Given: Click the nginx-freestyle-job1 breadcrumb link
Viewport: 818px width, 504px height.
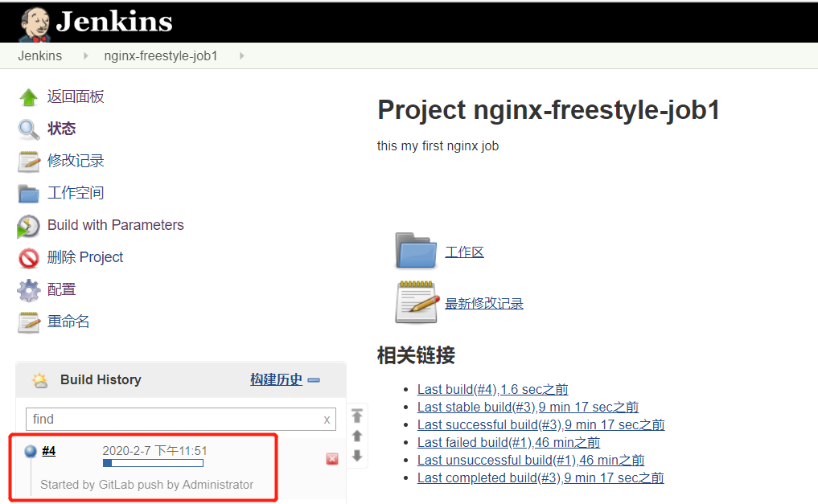Looking at the screenshot, I should 161,55.
